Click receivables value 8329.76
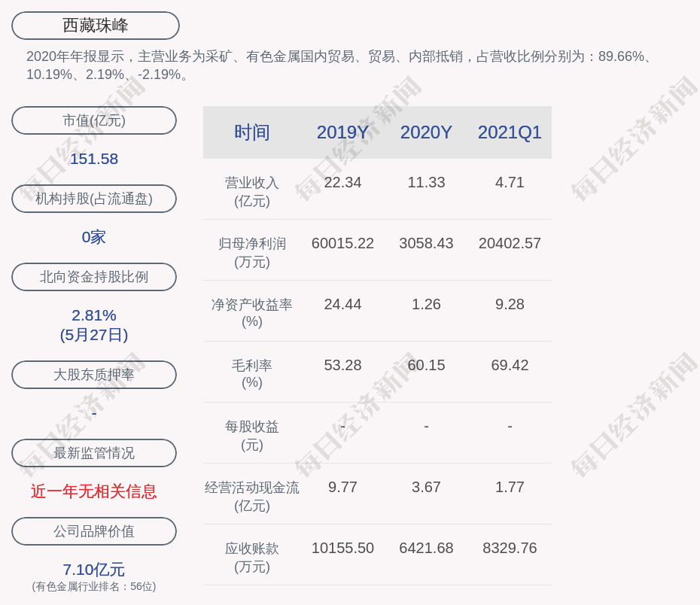 tap(510, 548)
